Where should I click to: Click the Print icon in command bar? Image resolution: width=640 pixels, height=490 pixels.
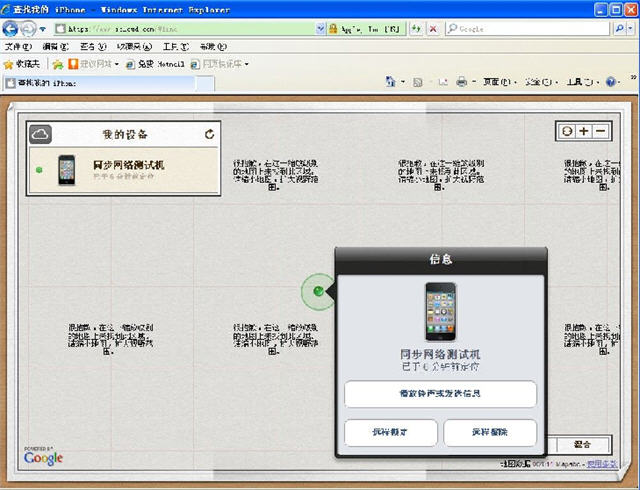point(461,82)
